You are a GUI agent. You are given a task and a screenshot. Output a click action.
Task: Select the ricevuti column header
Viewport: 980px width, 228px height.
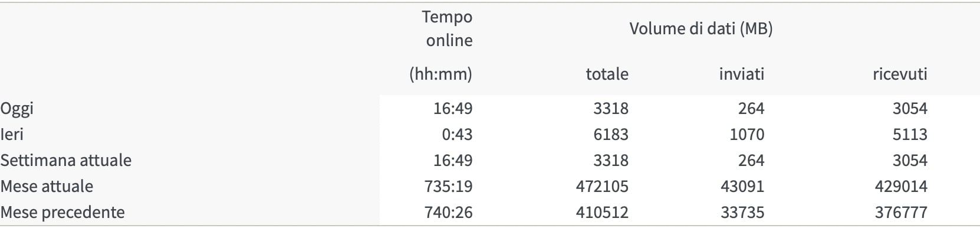pyautogui.click(x=900, y=74)
